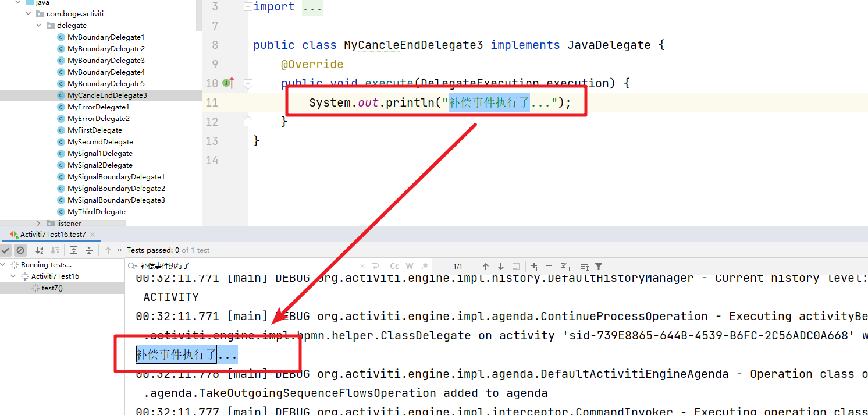Open search filter options funnel
This screenshot has height=415, width=868.
point(599,267)
